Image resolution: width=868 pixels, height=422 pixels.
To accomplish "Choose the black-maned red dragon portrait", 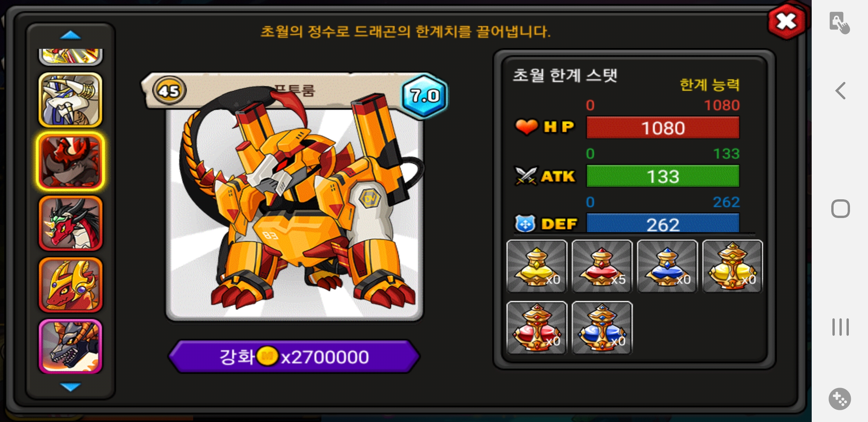I will (70, 223).
